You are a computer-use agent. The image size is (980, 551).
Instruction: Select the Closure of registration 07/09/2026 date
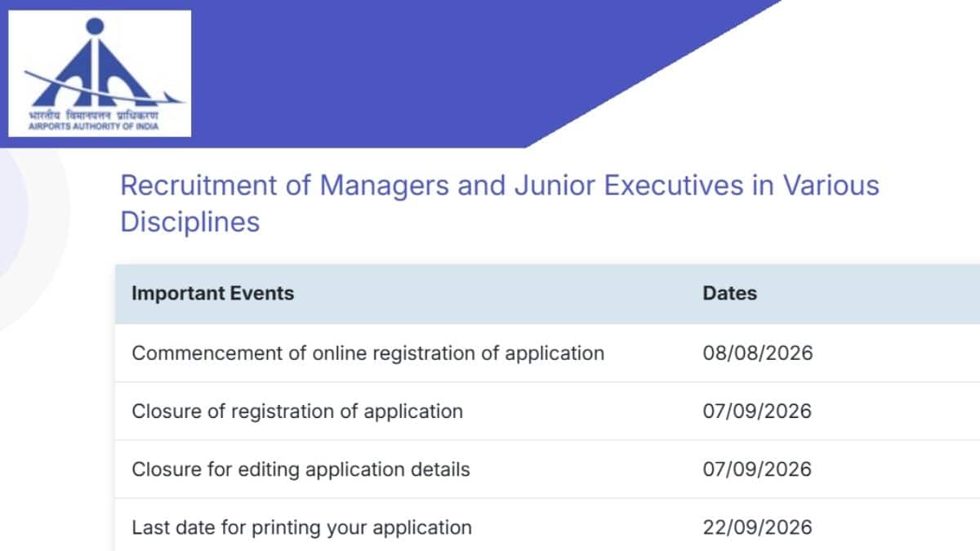[x=757, y=411]
